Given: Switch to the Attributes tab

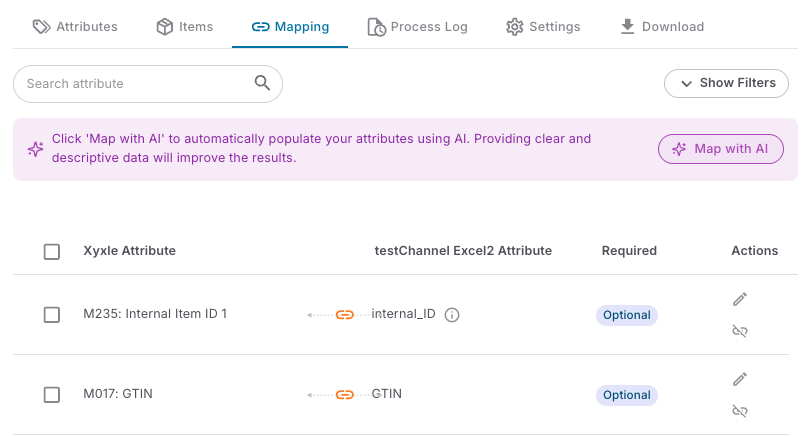Looking at the screenshot, I should [75, 27].
